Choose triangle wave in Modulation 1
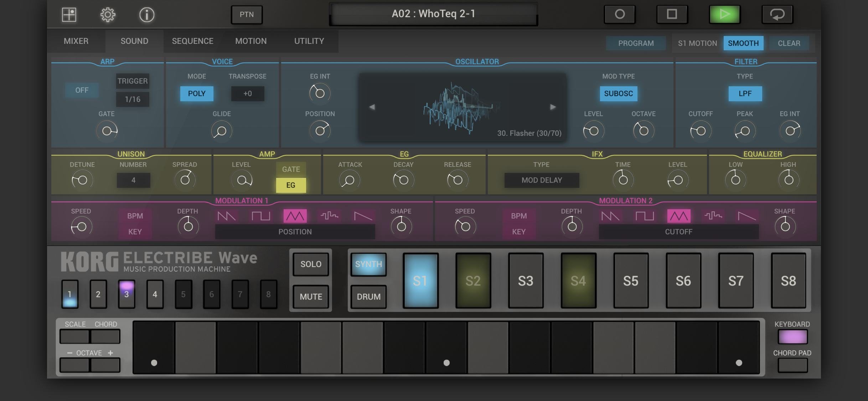868x401 pixels. click(295, 216)
